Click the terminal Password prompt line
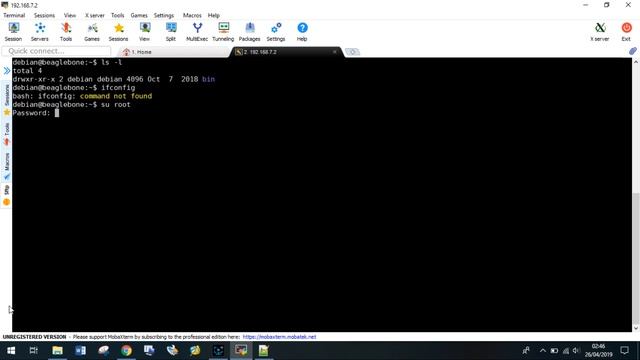Image resolution: width=640 pixels, height=360 pixels. 36,113
